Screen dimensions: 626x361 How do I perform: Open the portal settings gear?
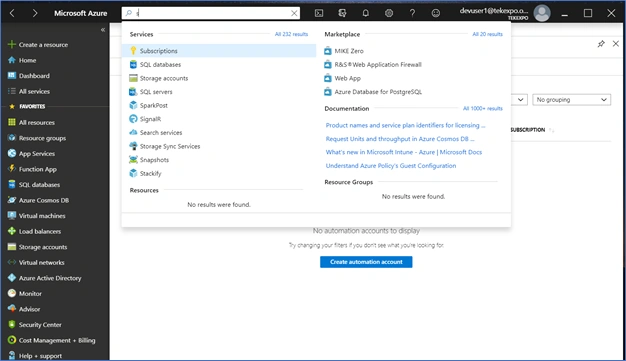pyautogui.click(x=389, y=13)
